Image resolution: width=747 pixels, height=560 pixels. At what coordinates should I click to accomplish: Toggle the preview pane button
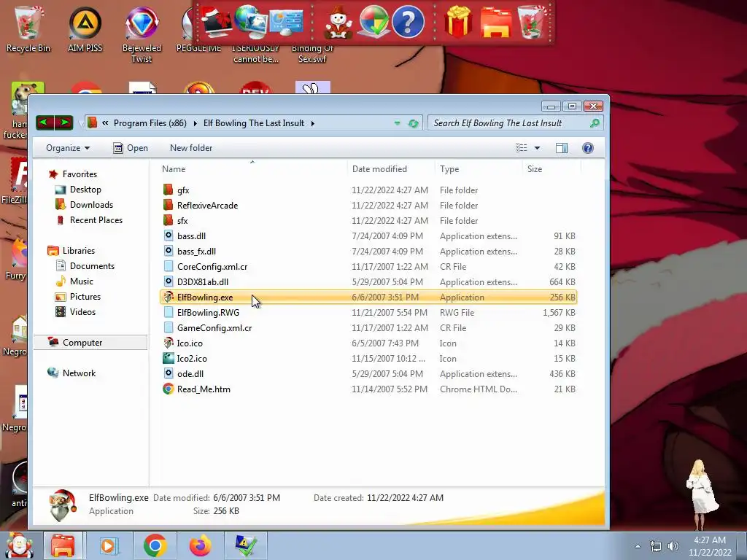[x=562, y=148]
